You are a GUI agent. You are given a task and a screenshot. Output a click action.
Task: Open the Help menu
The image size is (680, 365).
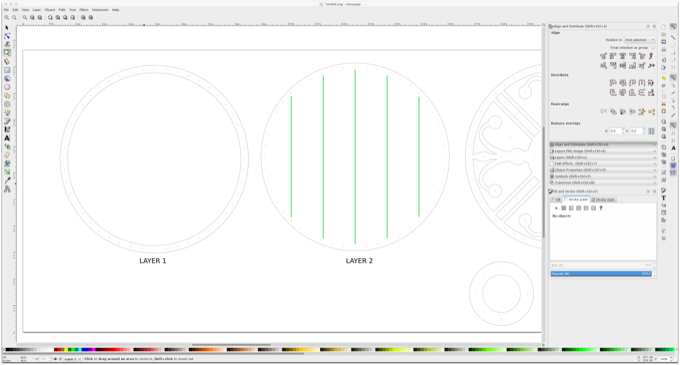coord(115,10)
